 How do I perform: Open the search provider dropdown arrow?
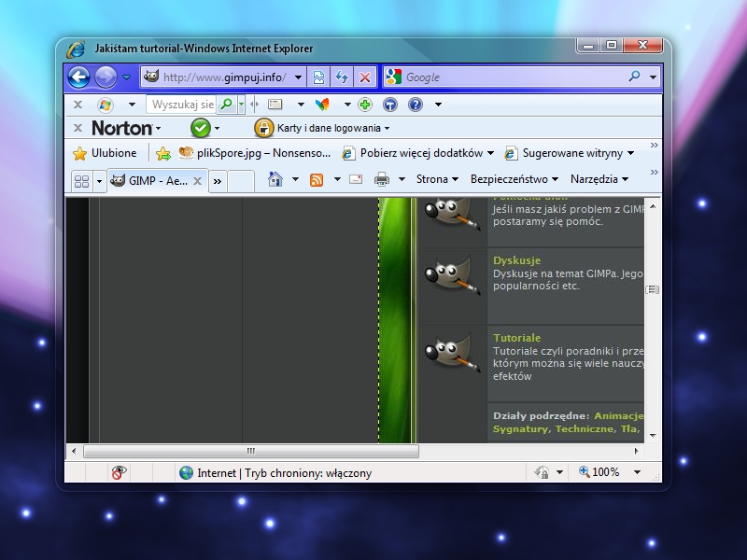pyautogui.click(x=653, y=77)
